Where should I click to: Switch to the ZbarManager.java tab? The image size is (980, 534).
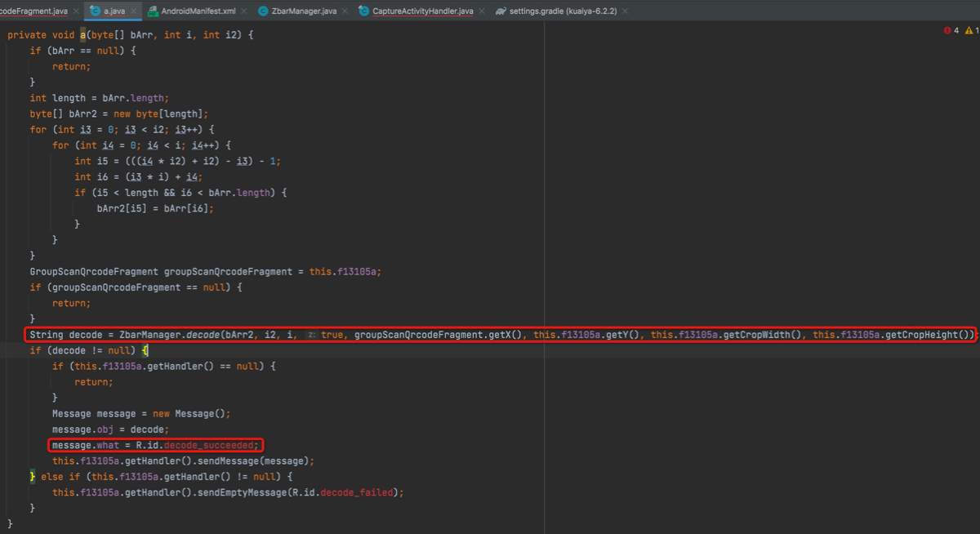[303, 11]
